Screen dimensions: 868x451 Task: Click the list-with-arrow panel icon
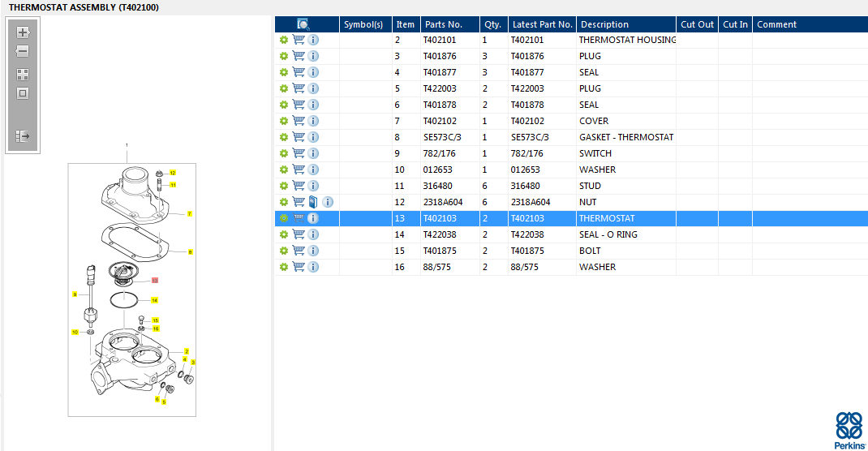pos(23,136)
